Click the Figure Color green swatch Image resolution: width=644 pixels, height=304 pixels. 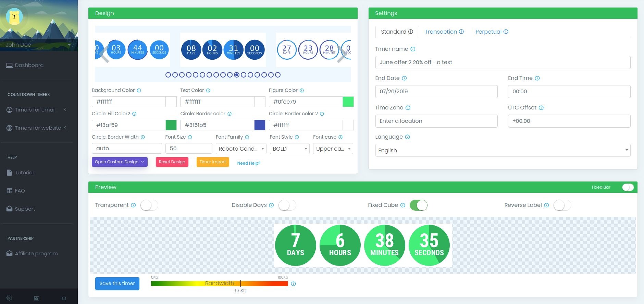[x=348, y=102]
